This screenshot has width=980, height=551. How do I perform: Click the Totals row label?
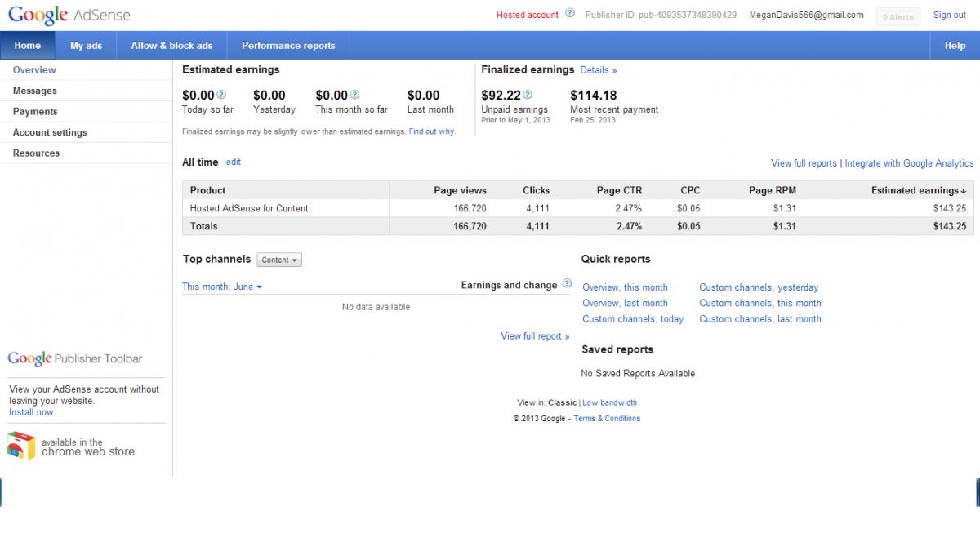[204, 226]
